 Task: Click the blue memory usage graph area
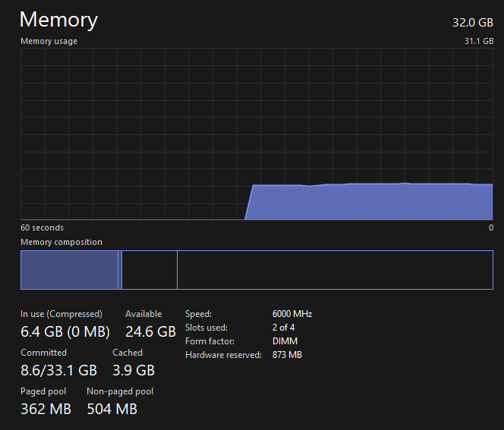[372, 202]
